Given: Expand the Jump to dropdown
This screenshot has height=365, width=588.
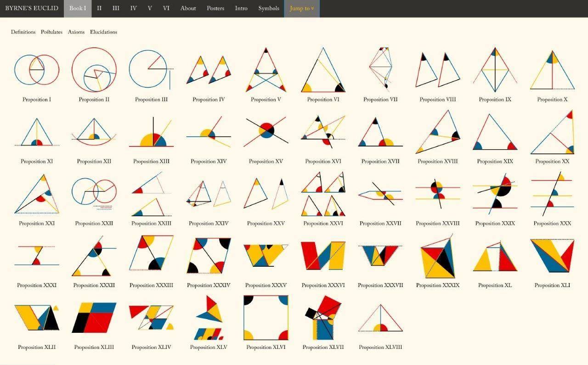Looking at the screenshot, I should pyautogui.click(x=302, y=8).
